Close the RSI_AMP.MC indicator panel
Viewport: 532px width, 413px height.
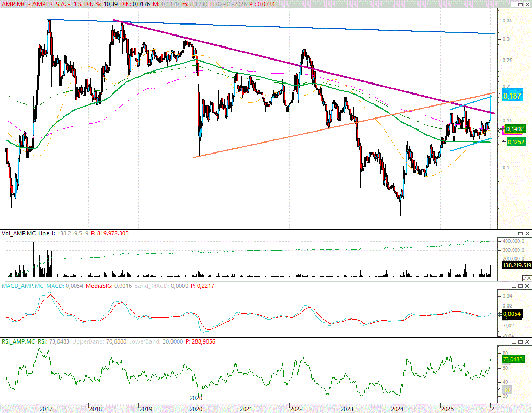click(x=527, y=342)
